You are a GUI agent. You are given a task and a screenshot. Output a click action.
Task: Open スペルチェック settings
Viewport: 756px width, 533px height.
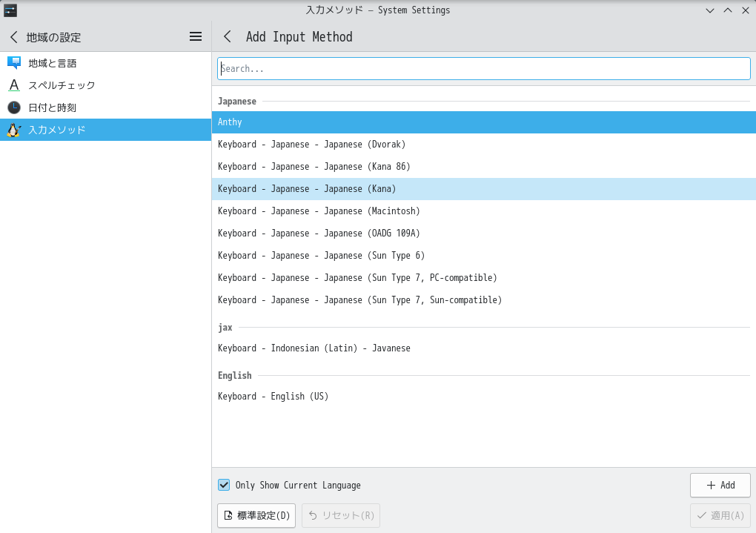(x=105, y=85)
